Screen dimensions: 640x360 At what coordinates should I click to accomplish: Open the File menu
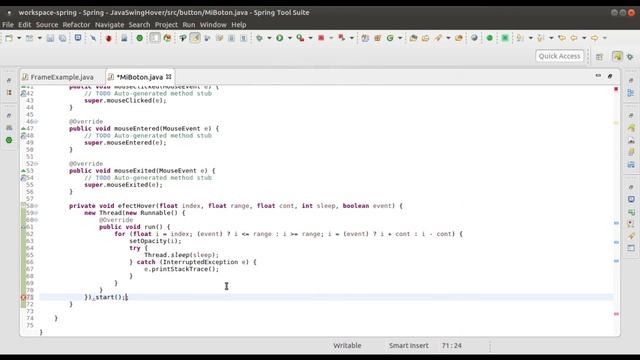pyautogui.click(x=8, y=24)
